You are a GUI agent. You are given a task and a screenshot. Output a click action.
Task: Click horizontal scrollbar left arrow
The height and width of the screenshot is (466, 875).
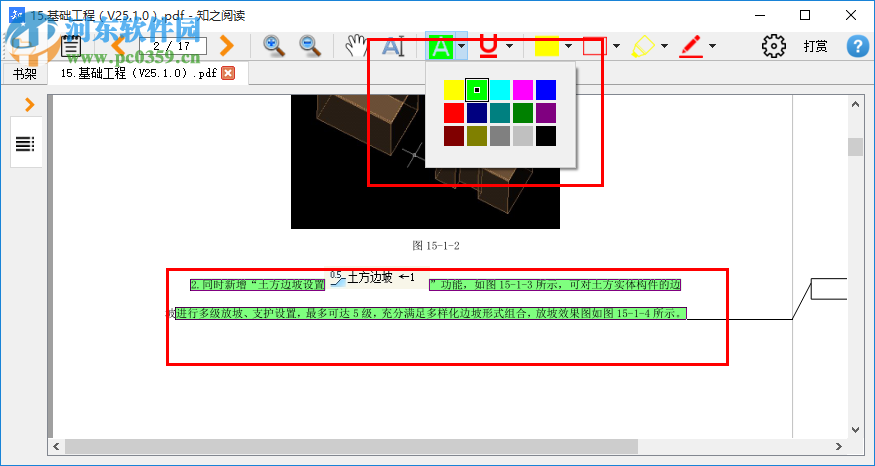point(56,446)
